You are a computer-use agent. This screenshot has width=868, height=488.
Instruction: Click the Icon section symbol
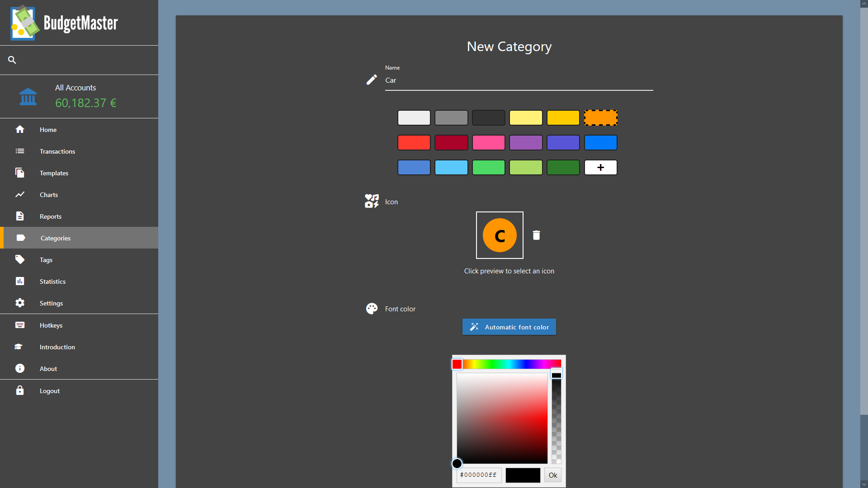tap(372, 201)
